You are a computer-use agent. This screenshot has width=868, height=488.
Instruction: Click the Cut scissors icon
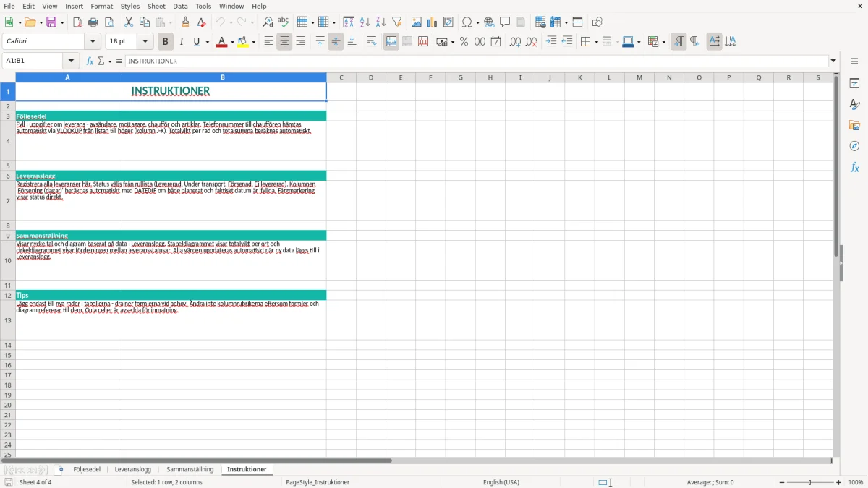tap(129, 22)
